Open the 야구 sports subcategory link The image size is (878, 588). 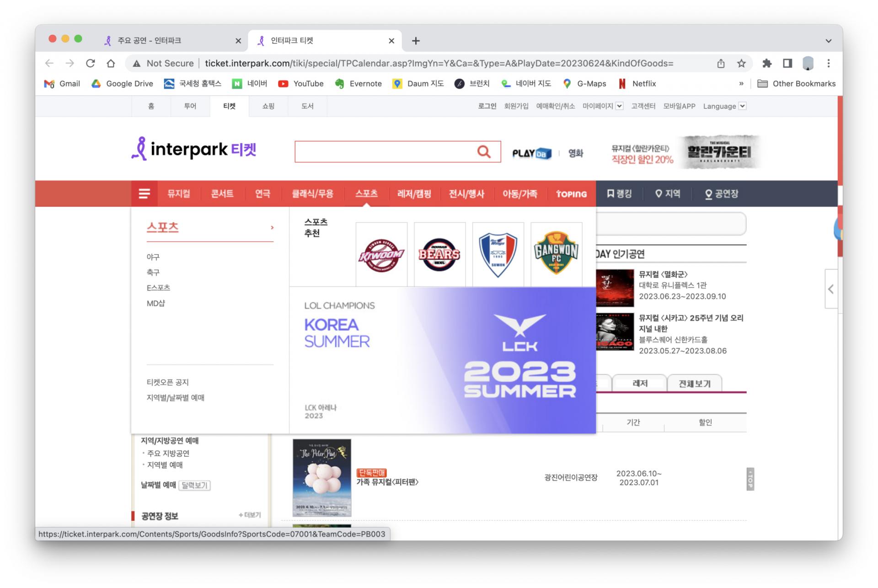153,257
